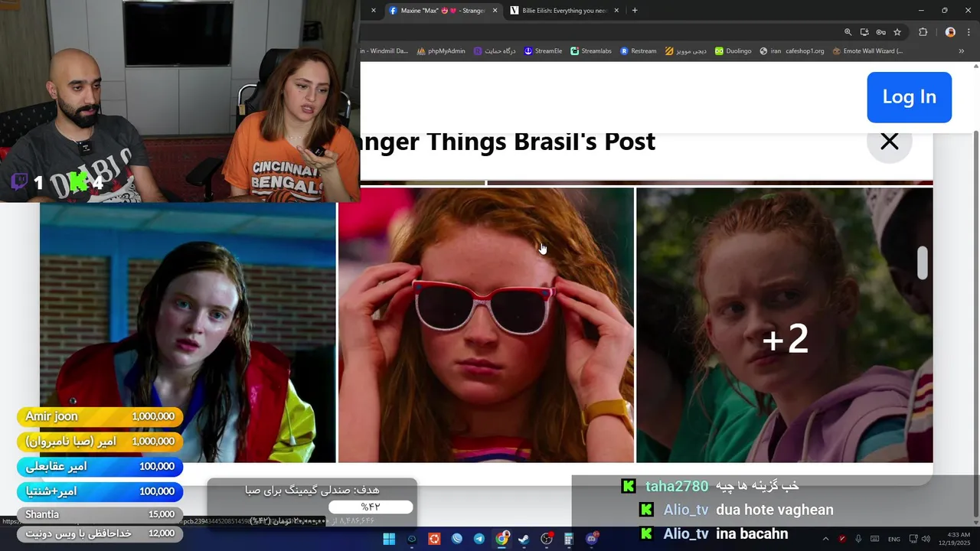Click the Amir joon 1,000,000 donor bar
The height and width of the screenshot is (551, 980).
(100, 416)
